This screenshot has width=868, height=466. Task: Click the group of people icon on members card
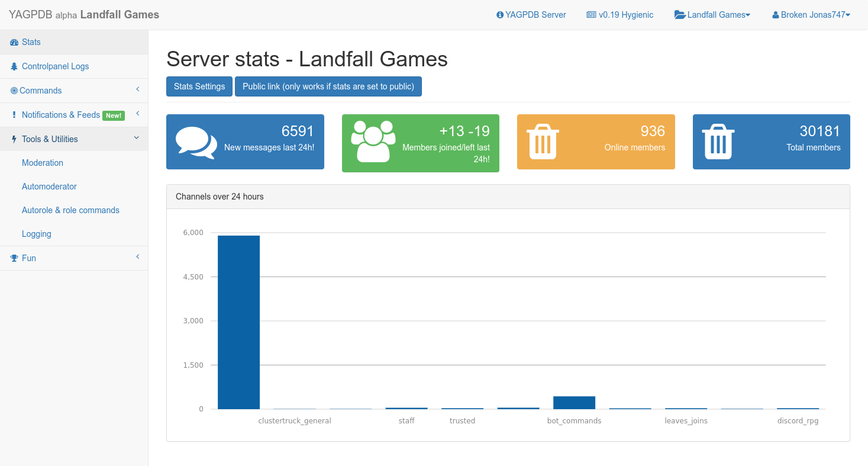coord(373,141)
